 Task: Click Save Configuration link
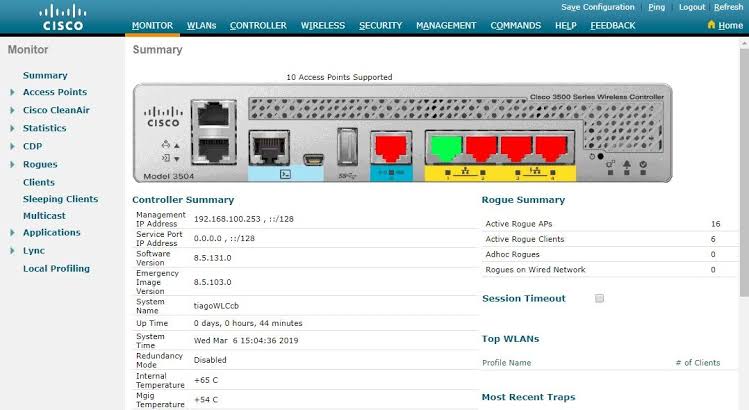(x=598, y=7)
